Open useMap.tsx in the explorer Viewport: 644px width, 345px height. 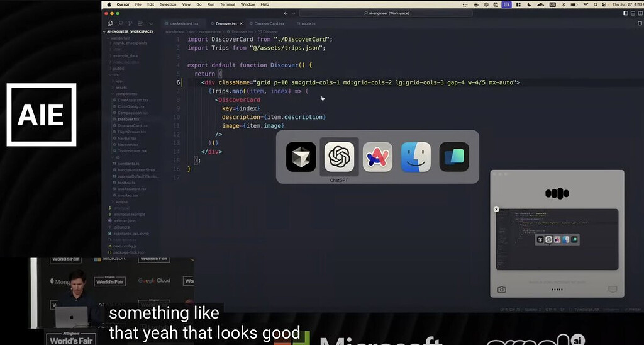128,195
